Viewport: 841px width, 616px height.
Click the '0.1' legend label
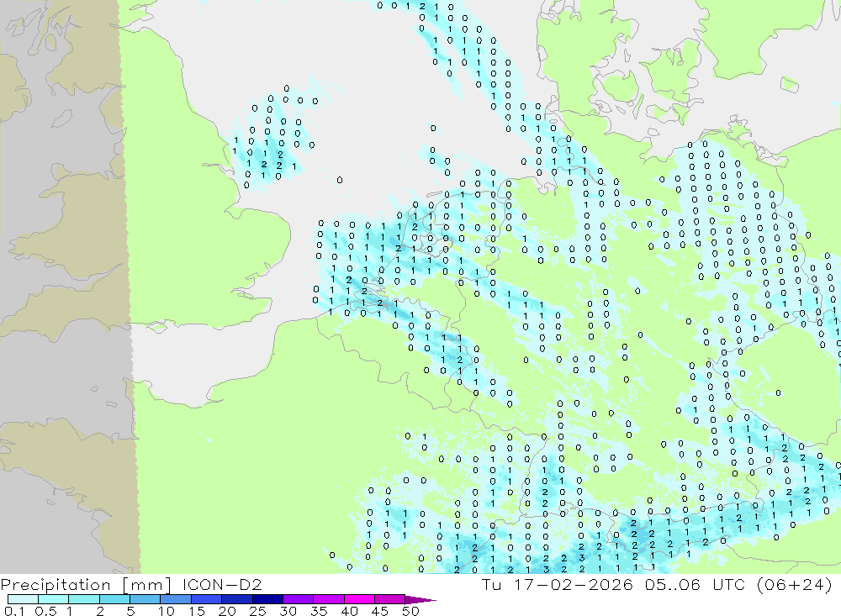pyautogui.click(x=14, y=611)
